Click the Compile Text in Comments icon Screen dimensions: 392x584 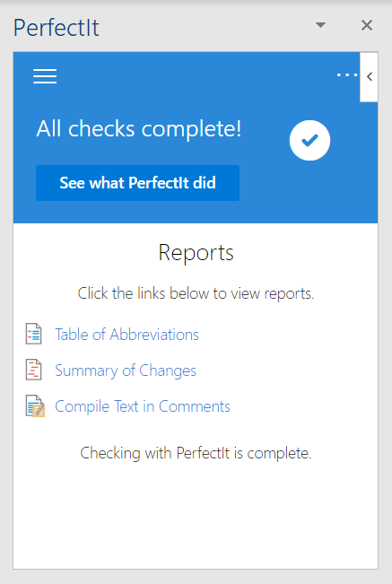(x=35, y=405)
